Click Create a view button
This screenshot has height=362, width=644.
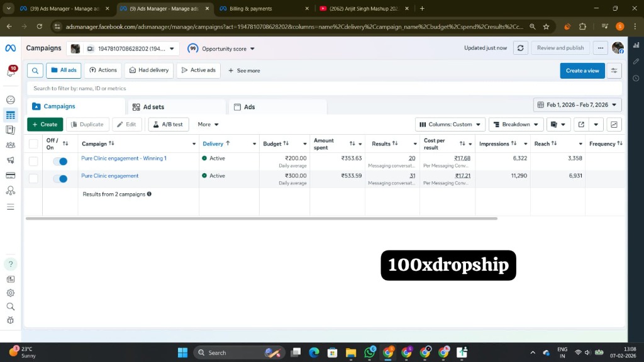click(582, 71)
